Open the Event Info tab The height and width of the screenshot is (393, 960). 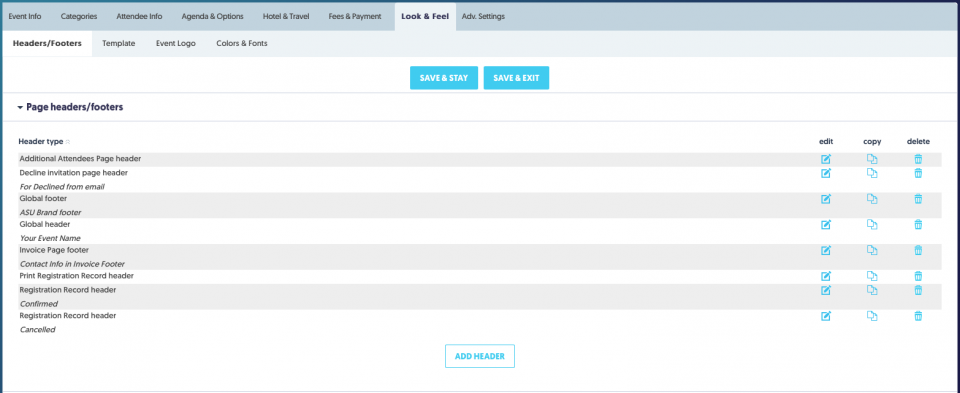[x=25, y=17]
